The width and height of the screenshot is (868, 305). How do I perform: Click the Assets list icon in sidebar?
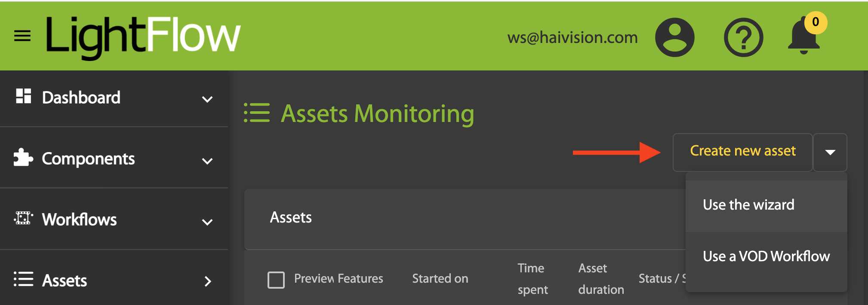[23, 279]
